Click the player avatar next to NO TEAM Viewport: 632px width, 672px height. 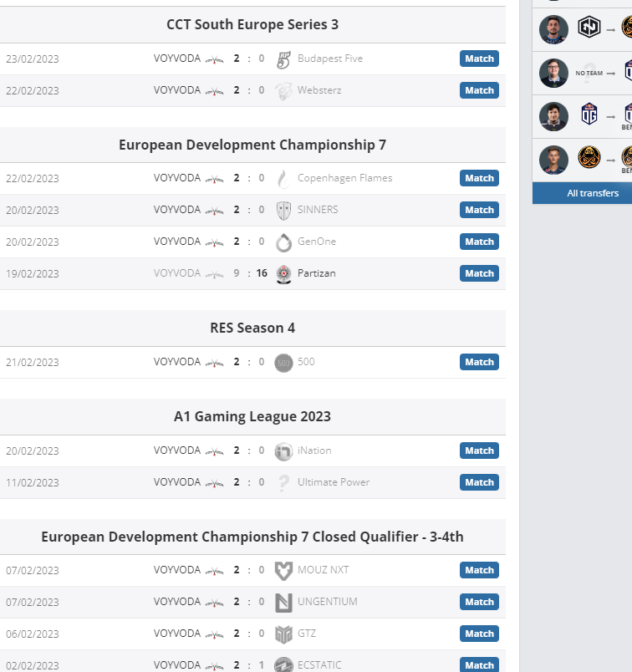(553, 74)
